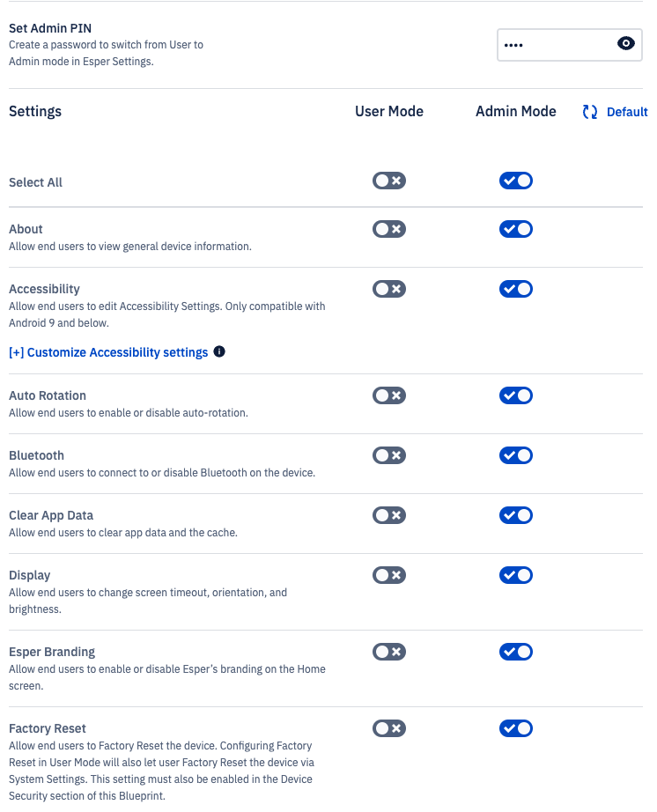Click inside the Admin PIN field
The image size is (657, 812).
pos(570,45)
